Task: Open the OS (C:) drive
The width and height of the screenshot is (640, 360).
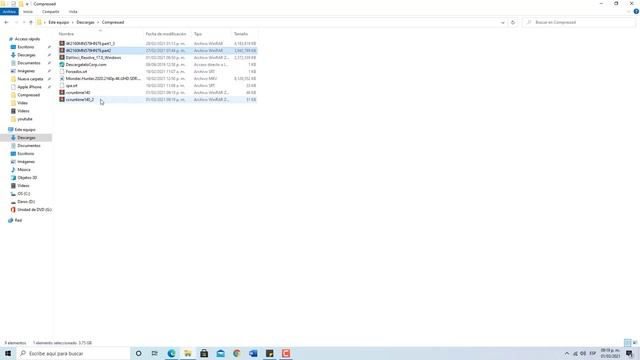Action: (23, 194)
